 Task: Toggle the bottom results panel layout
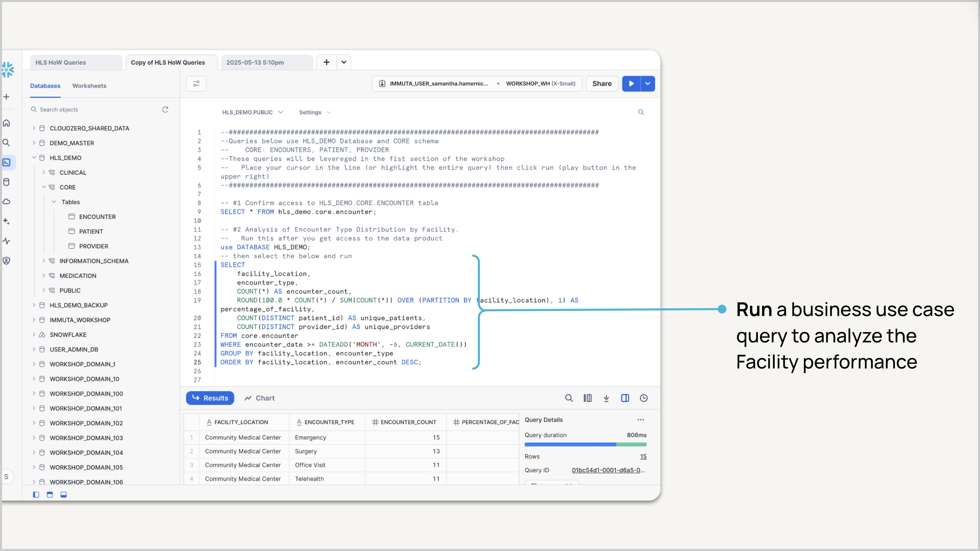[x=64, y=495]
